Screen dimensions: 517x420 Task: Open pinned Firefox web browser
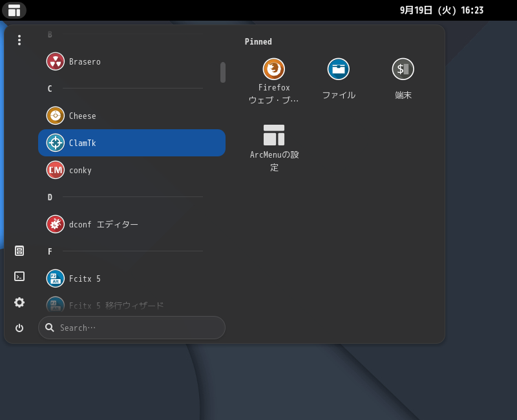(273, 81)
